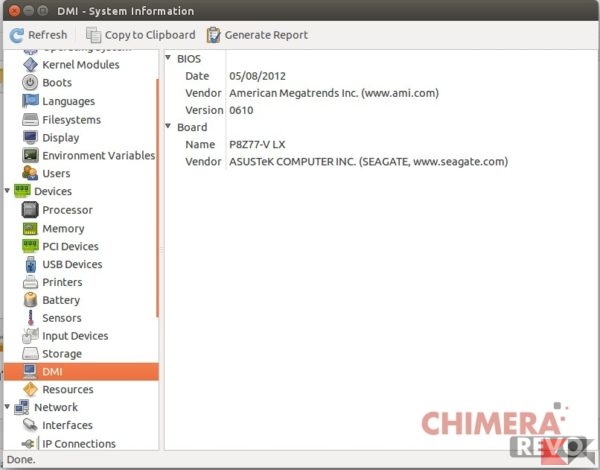Select the PCI Devices card icon
This screenshot has height=470, width=600.
pyautogui.click(x=30, y=246)
